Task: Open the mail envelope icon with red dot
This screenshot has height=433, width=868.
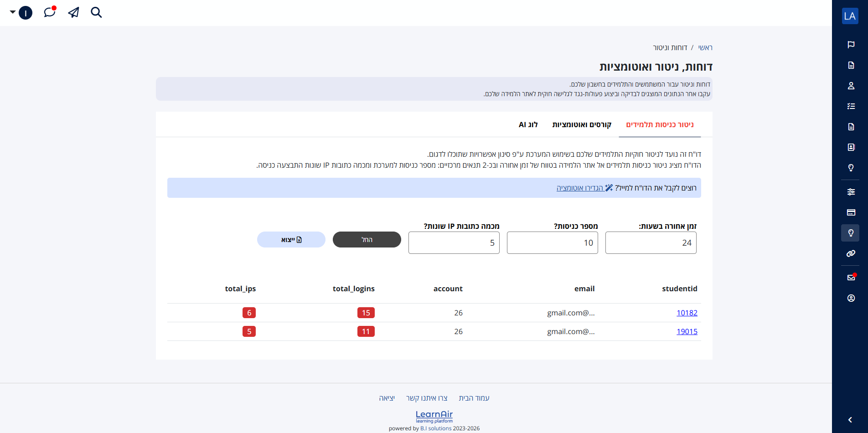Action: [851, 278]
